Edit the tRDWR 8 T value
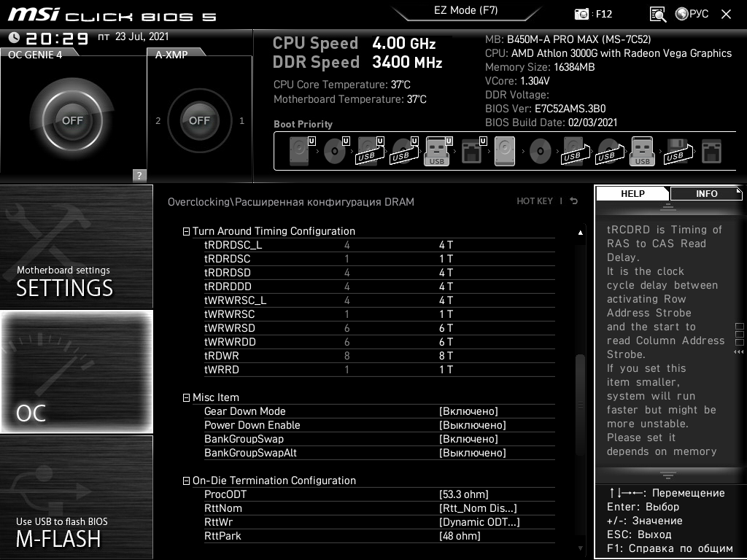This screenshot has width=747, height=560. [446, 356]
